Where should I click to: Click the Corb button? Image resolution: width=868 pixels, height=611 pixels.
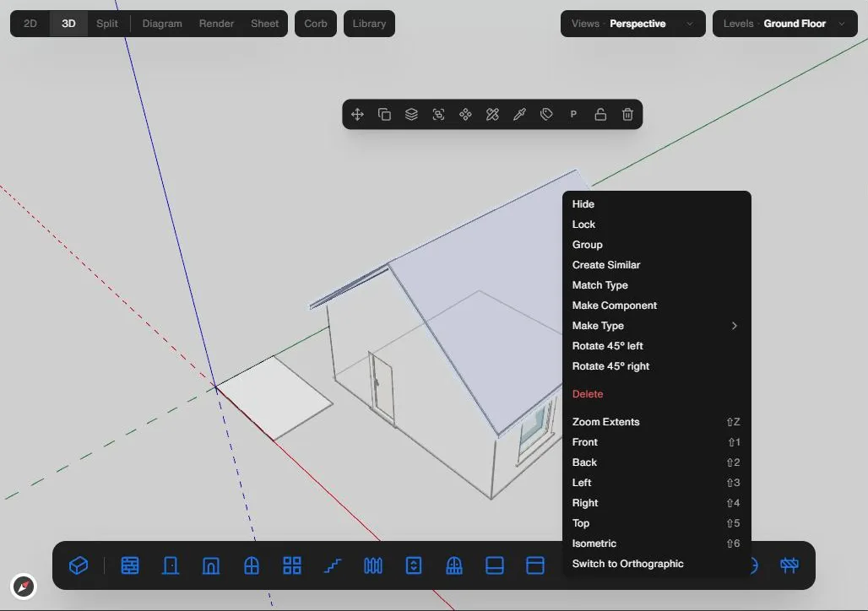click(316, 24)
